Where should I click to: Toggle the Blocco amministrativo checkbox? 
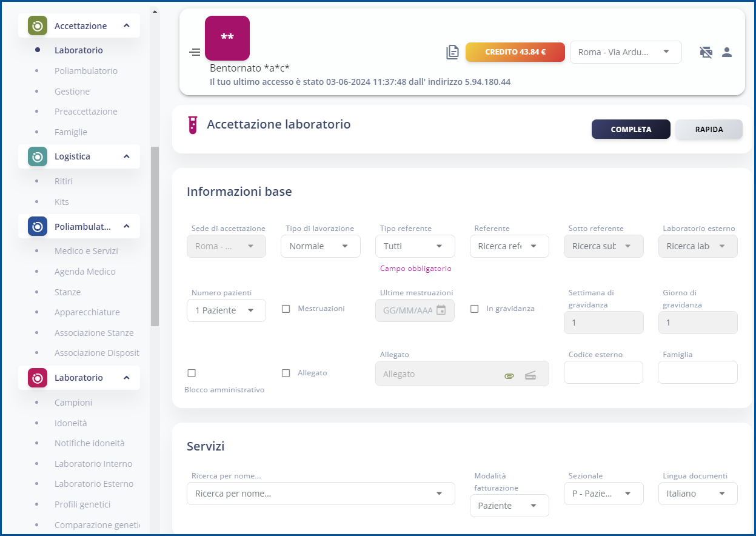pos(192,372)
